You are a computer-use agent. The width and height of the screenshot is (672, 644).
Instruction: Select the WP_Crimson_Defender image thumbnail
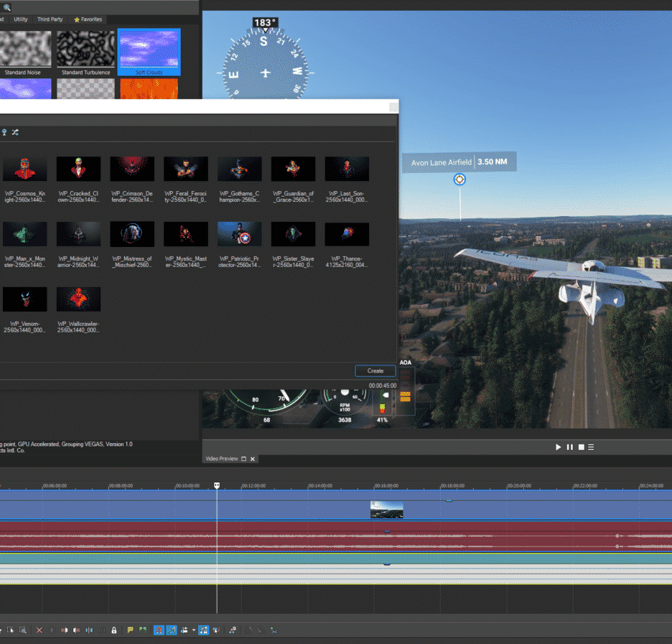[x=132, y=169]
